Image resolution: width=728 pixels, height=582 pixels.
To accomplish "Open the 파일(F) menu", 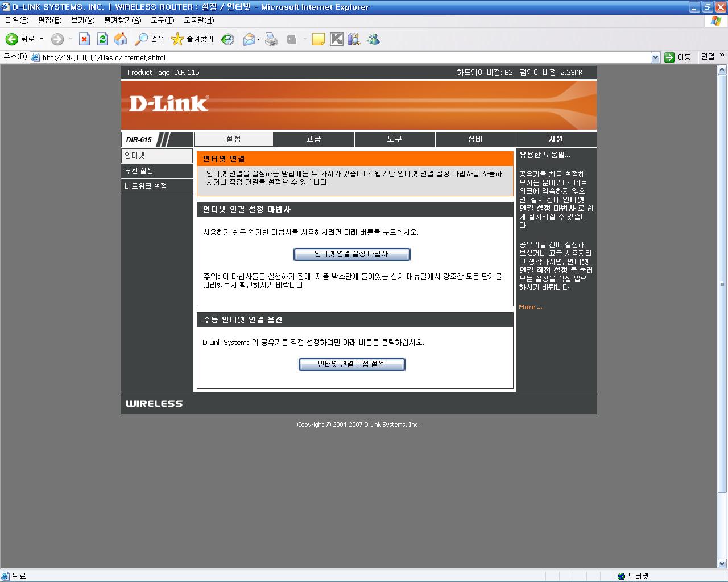I will click(17, 20).
